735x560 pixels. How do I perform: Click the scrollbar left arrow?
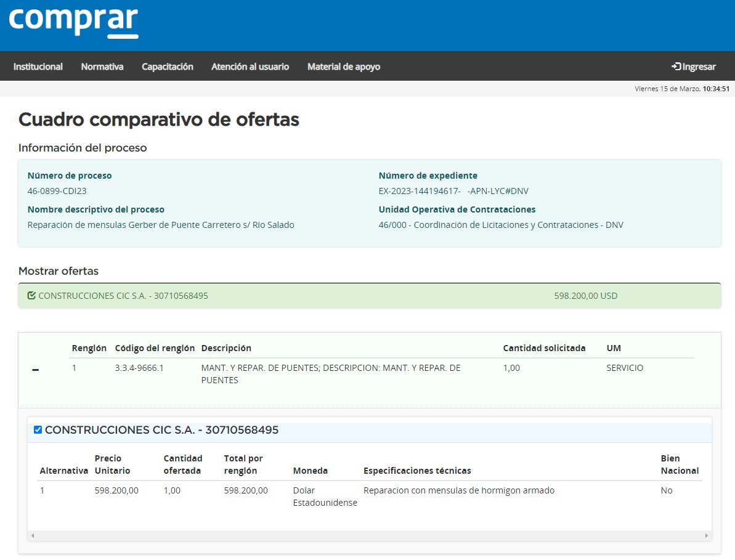point(33,536)
